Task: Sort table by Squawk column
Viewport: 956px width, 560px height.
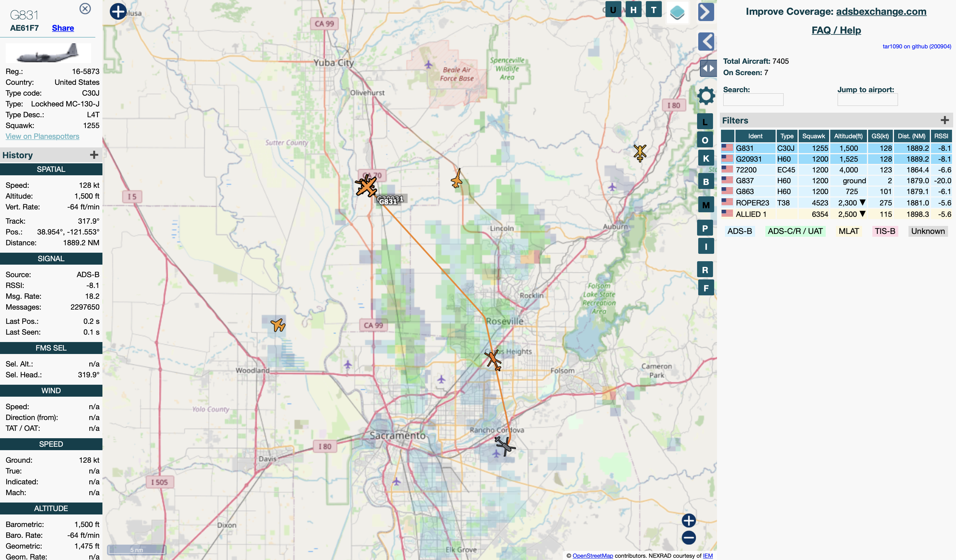Action: (x=813, y=136)
